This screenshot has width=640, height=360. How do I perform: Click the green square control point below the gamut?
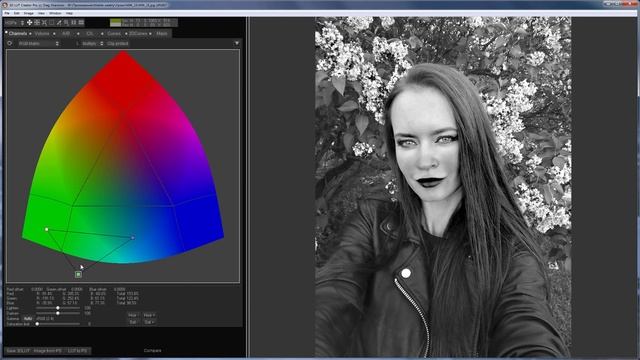pos(78,275)
